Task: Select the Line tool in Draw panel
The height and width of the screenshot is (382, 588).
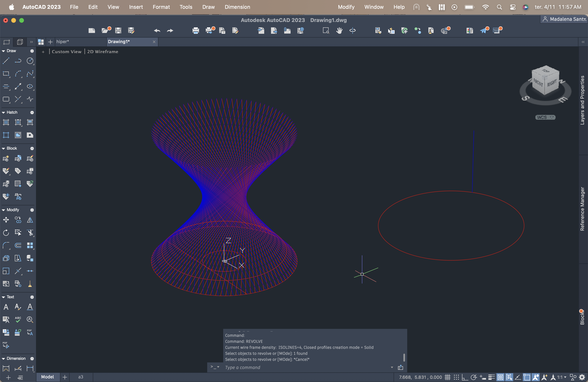Action: (x=6, y=61)
